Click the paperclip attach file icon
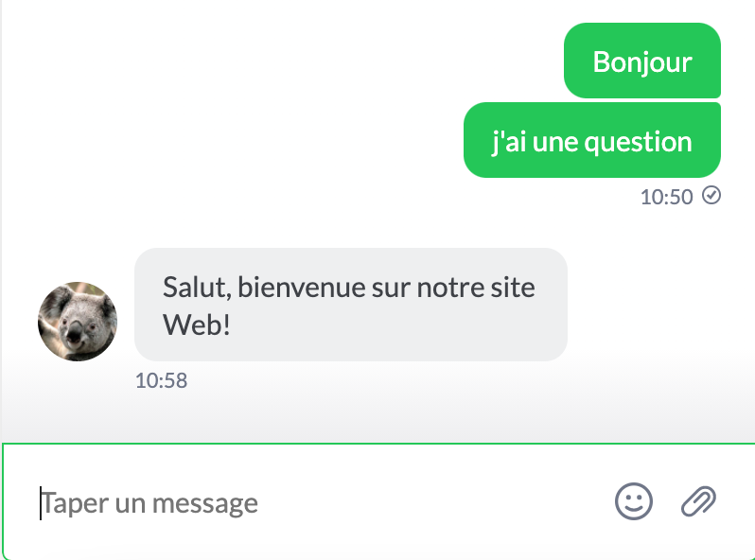The width and height of the screenshot is (755, 560). pyautogui.click(x=699, y=501)
